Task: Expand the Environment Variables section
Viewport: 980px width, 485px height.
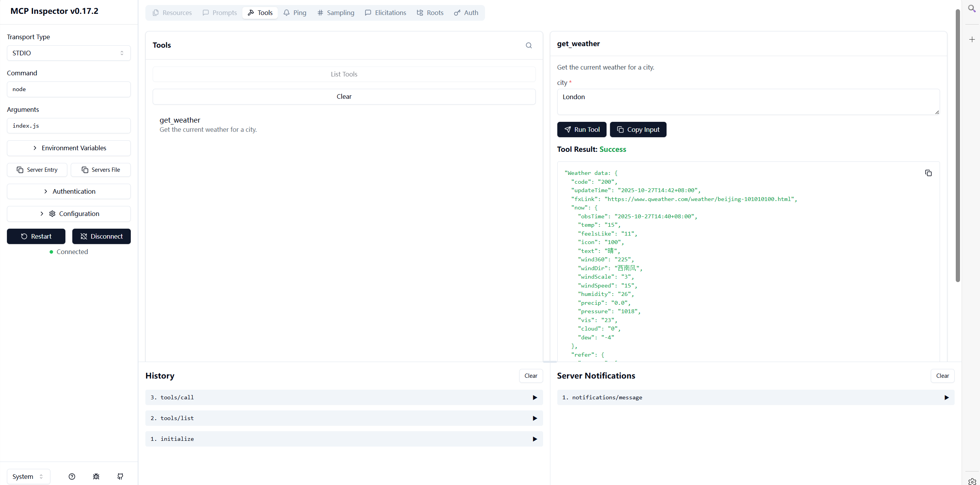Action: [68, 148]
